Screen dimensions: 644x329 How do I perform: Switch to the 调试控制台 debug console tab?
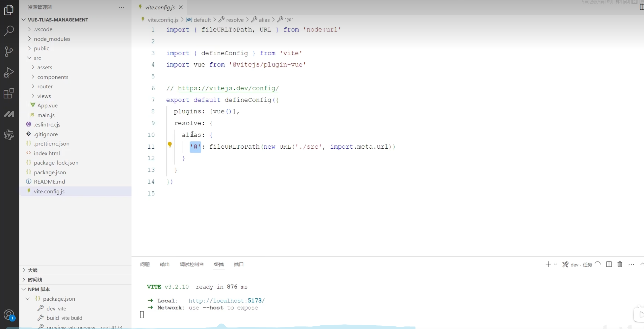(192, 264)
